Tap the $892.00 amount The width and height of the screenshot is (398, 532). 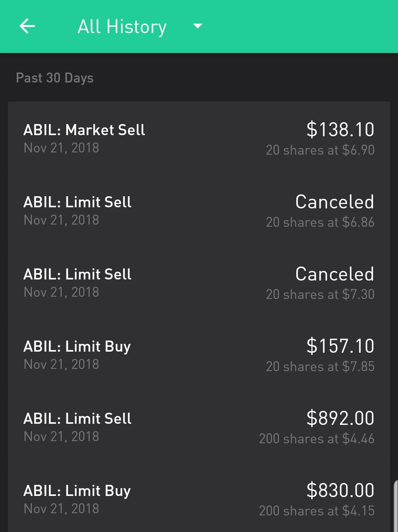click(x=340, y=418)
